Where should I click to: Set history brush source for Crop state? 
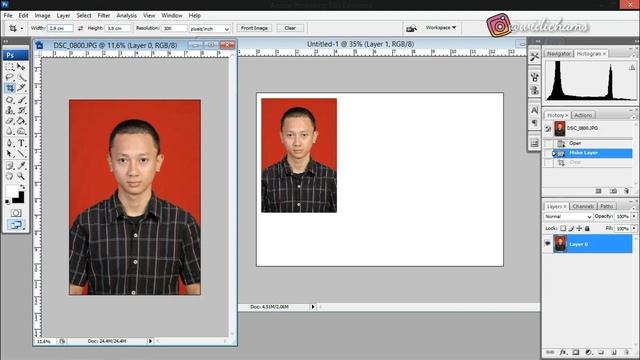pyautogui.click(x=548, y=162)
